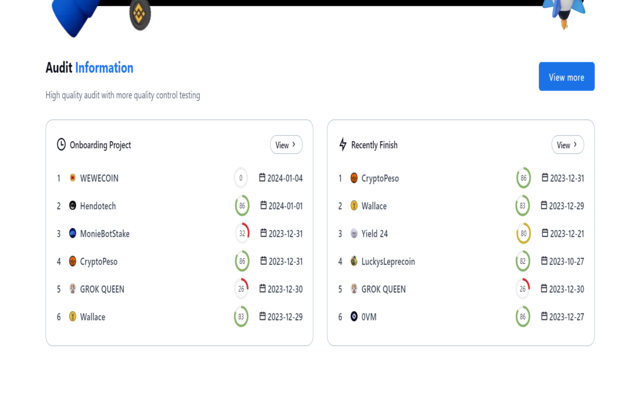Screen dimensions: 640x400
Task: Click the lightning icon beside Recently Finish
Action: click(x=343, y=145)
